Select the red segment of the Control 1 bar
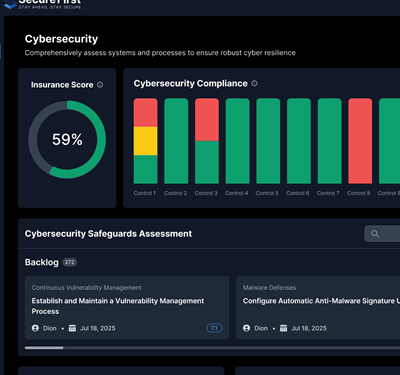 pos(146,113)
